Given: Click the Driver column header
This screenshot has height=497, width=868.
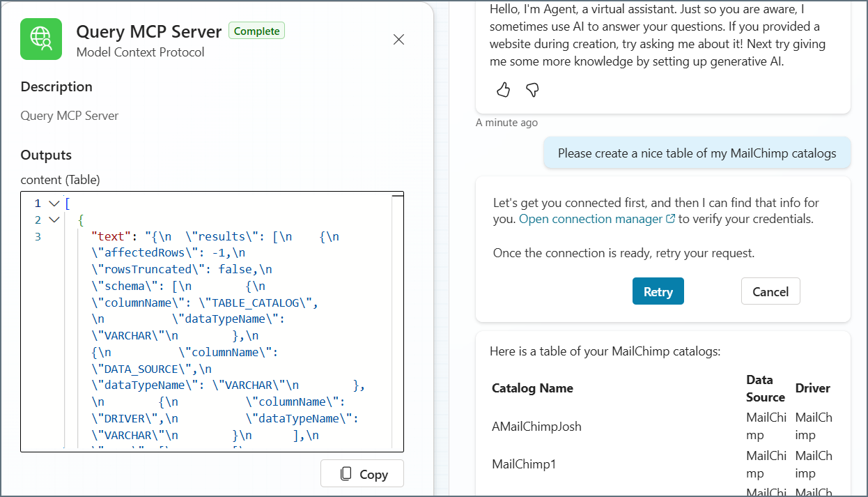Looking at the screenshot, I should click(x=813, y=388).
